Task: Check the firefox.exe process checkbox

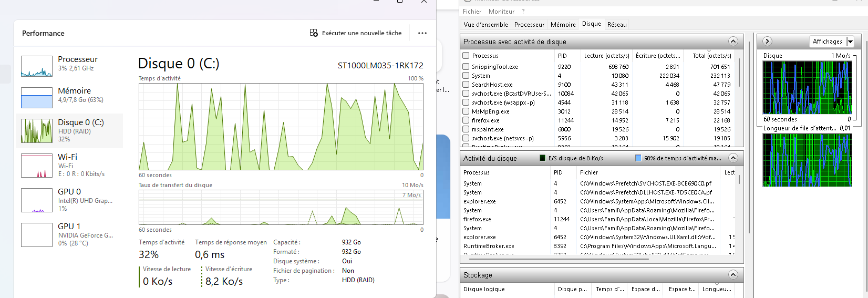Action: click(x=466, y=120)
